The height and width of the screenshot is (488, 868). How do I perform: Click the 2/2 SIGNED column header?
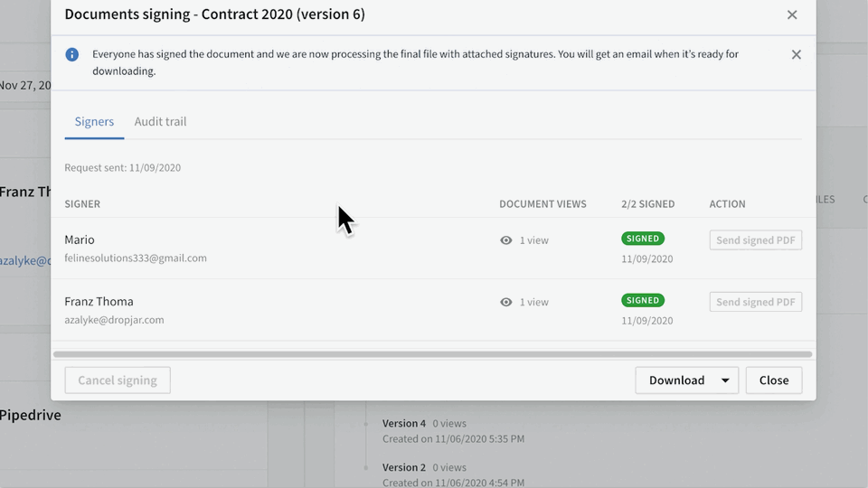click(647, 204)
